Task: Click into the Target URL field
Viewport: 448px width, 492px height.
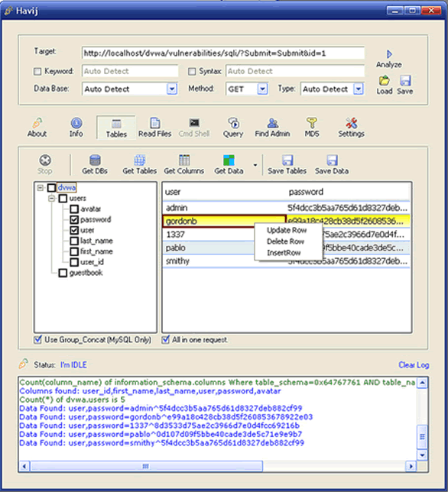Action: pos(223,53)
